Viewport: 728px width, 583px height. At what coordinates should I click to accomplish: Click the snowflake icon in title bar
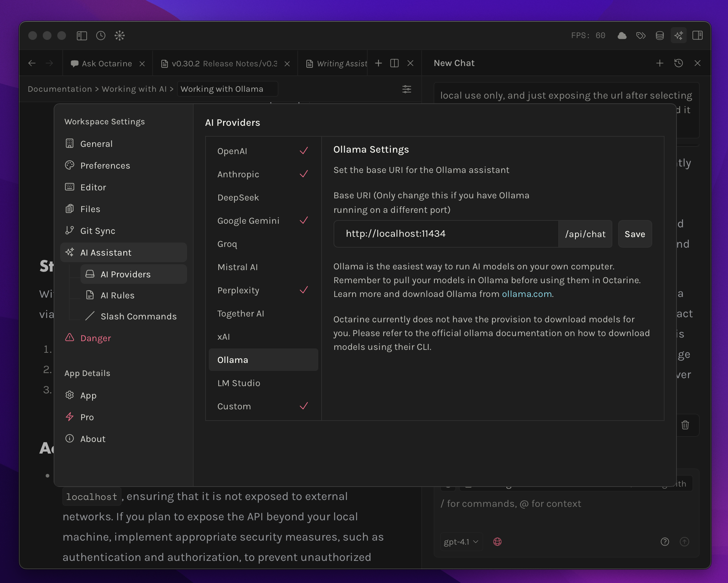click(120, 36)
